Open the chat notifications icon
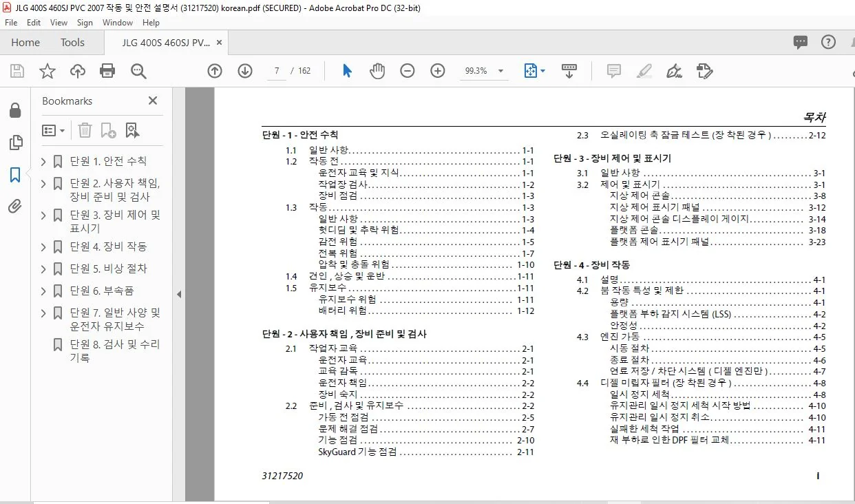 click(801, 42)
